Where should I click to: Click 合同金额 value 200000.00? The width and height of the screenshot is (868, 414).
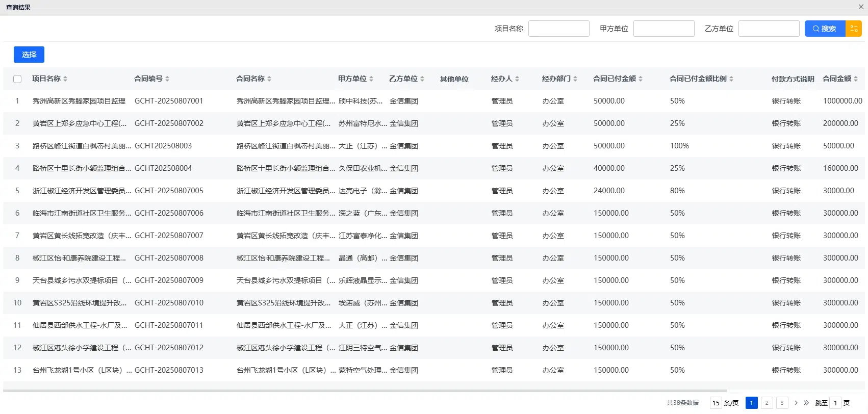(x=840, y=123)
